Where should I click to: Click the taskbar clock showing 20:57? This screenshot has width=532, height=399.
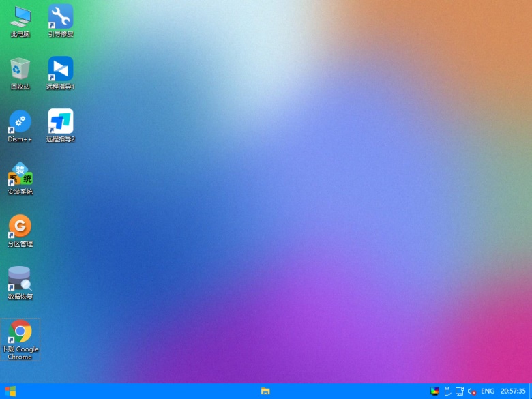513,391
